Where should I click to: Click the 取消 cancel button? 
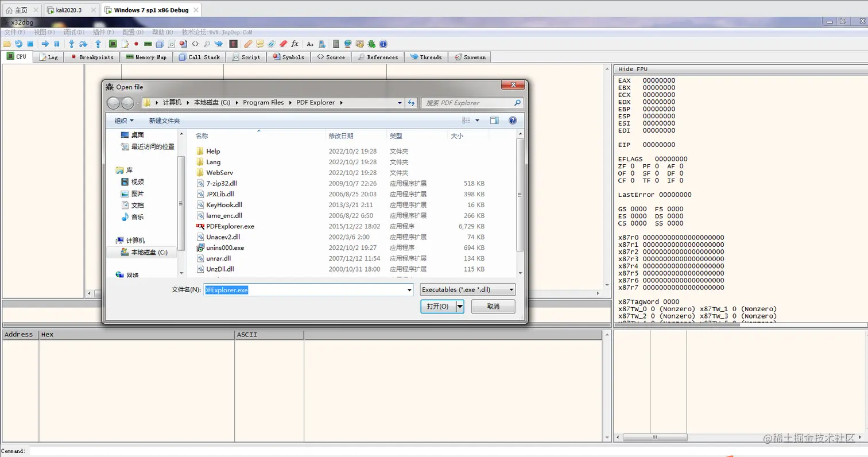tap(493, 307)
